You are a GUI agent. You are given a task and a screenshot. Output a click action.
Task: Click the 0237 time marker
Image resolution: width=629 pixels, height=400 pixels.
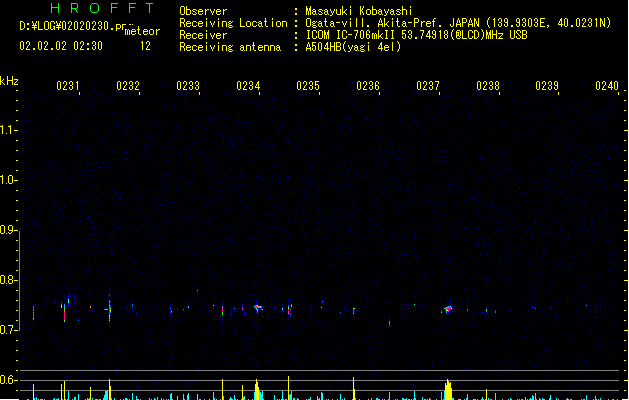(x=428, y=86)
